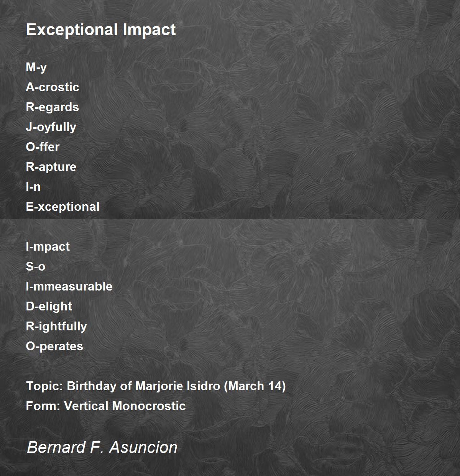Select the word I-mmeasurable

69,286
